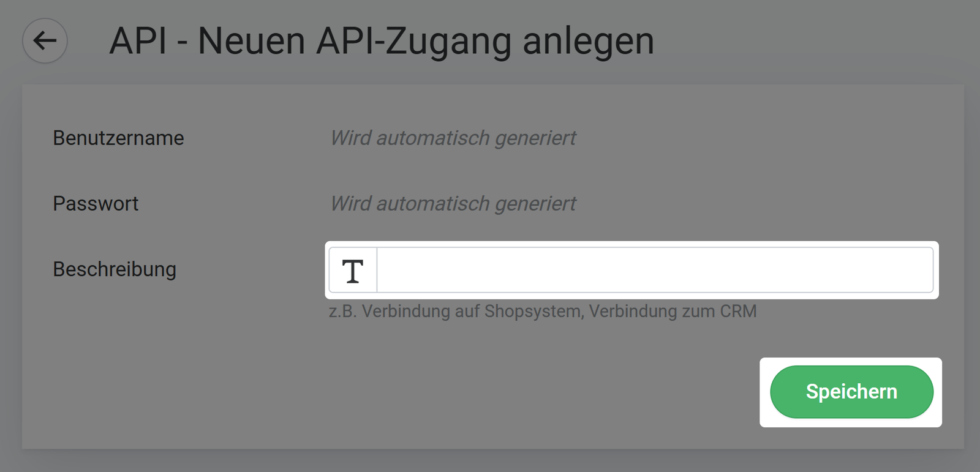
Task: Select the Benutzername auto-generated placeholder text
Action: click(453, 138)
